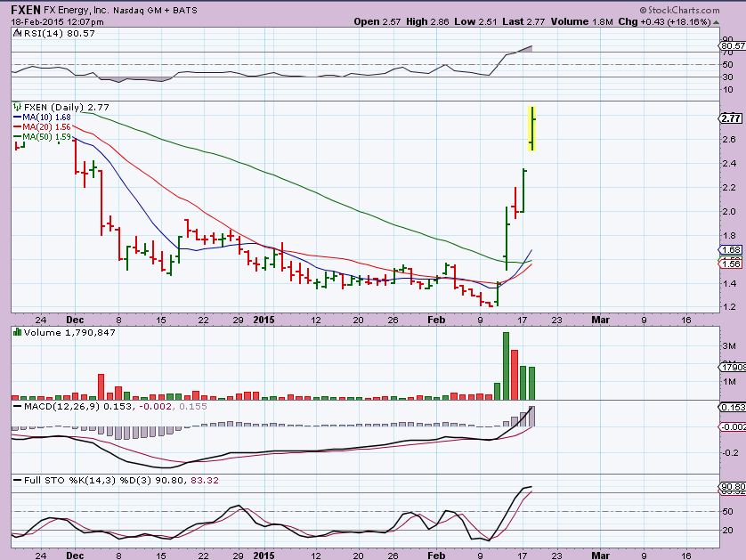
Task: Click the 90.80 stochastic tag on right axis
Action: 733,487
